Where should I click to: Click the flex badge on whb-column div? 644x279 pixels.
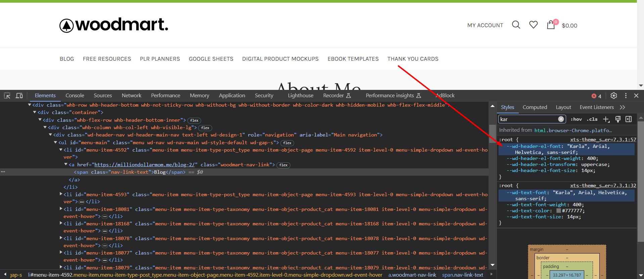click(205, 128)
